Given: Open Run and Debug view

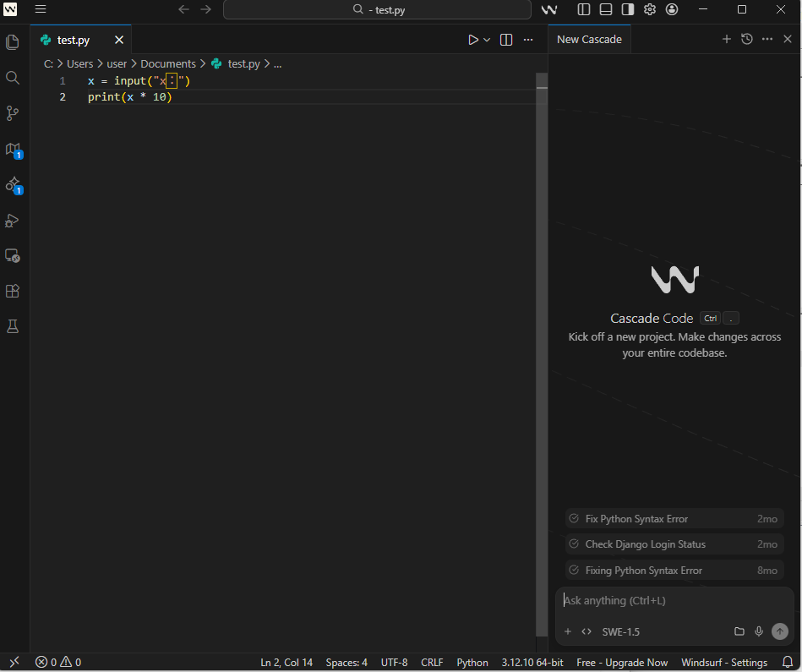Looking at the screenshot, I should 13,221.
